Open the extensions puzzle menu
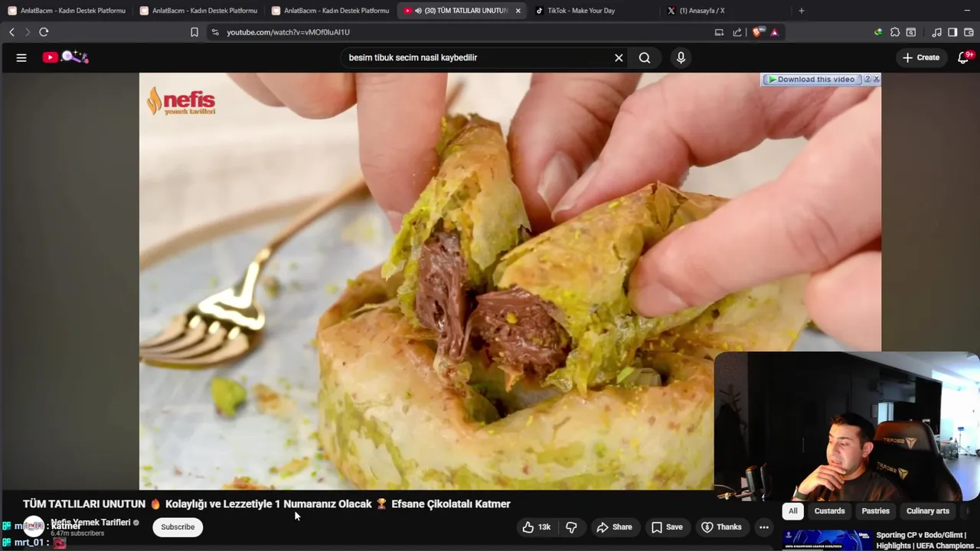 pos(894,32)
